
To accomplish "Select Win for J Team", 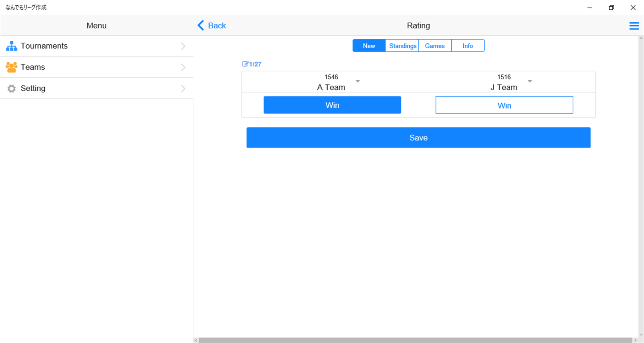I will 504,105.
